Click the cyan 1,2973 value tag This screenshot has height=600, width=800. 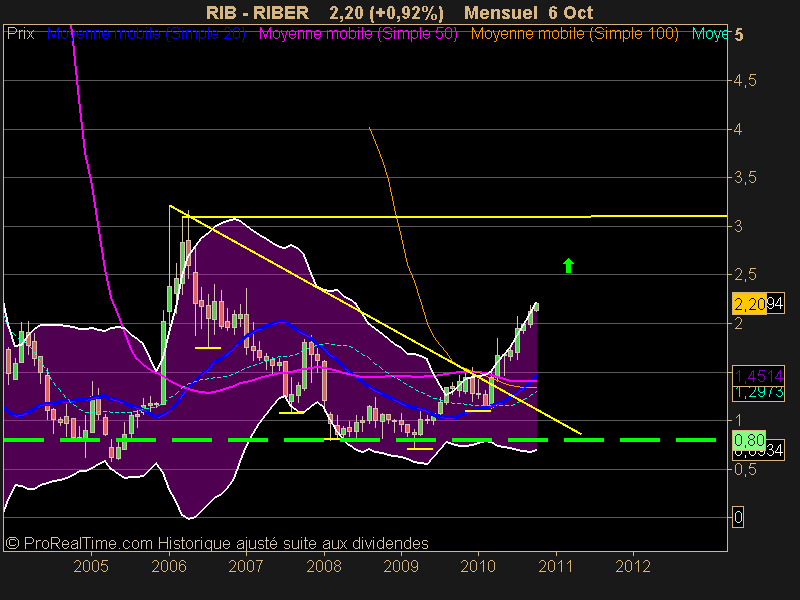(x=758, y=392)
